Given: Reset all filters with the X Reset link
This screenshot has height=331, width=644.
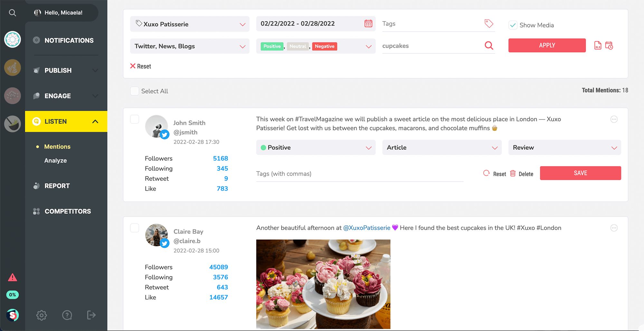Looking at the screenshot, I should 140,66.
